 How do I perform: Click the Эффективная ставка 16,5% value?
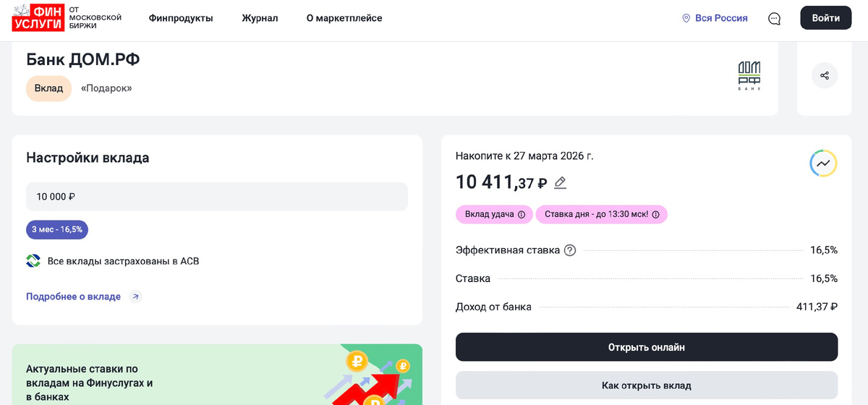(x=824, y=250)
